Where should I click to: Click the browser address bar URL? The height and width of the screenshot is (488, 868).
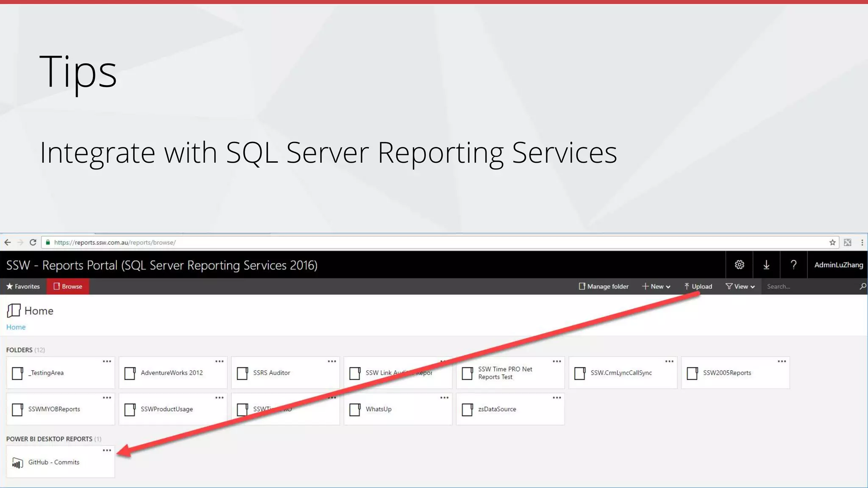coord(115,242)
